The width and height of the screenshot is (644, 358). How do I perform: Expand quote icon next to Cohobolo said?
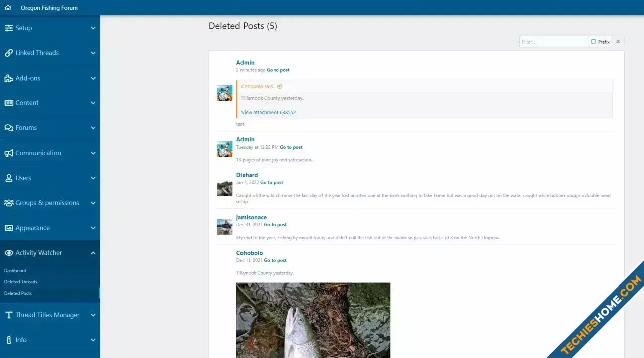click(x=280, y=86)
